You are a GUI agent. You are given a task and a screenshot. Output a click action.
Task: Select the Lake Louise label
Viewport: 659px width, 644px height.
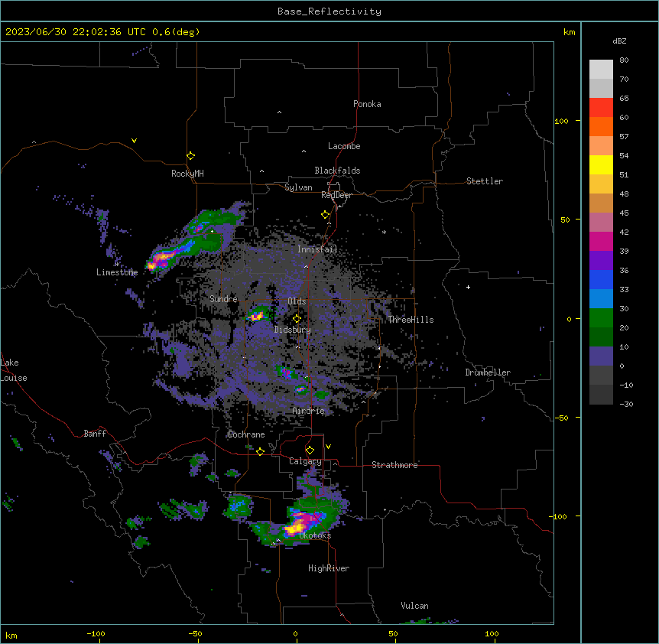[x=14, y=370]
